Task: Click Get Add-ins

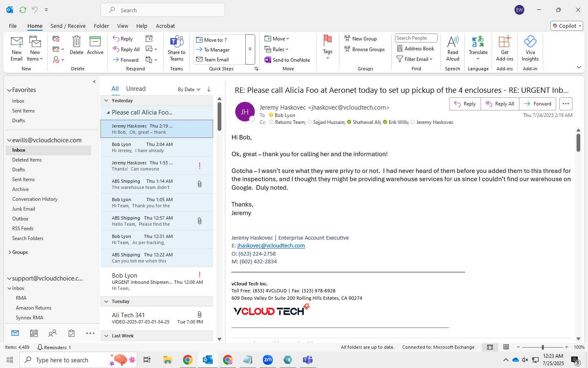Action: click(505, 49)
